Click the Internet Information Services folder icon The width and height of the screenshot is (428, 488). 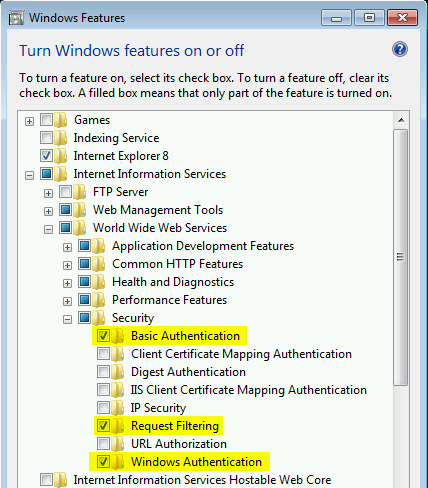60,174
